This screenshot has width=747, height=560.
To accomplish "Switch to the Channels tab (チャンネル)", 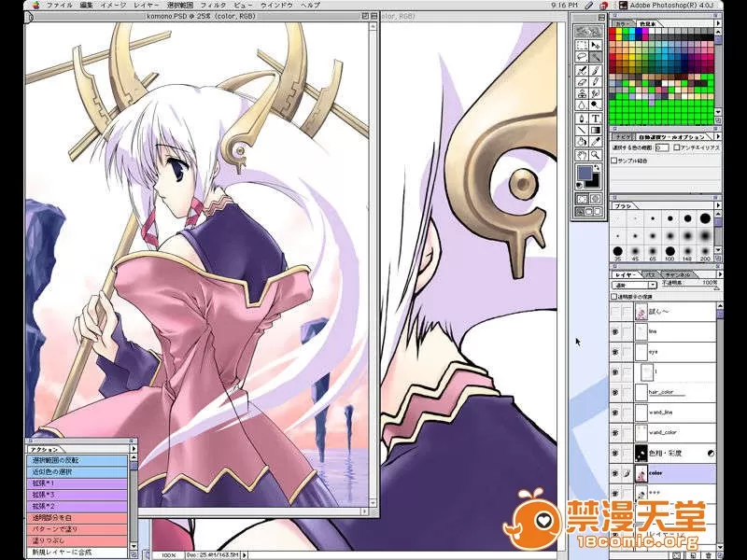I will (x=678, y=275).
